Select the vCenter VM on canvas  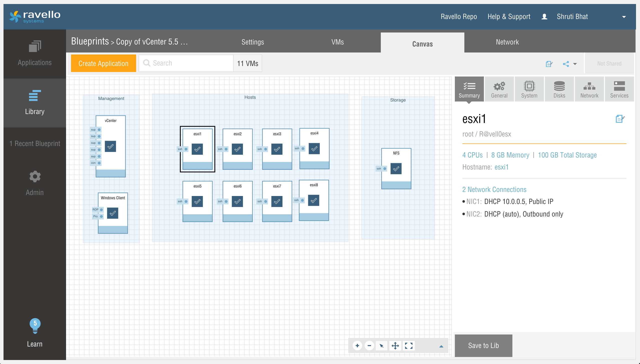tap(111, 146)
